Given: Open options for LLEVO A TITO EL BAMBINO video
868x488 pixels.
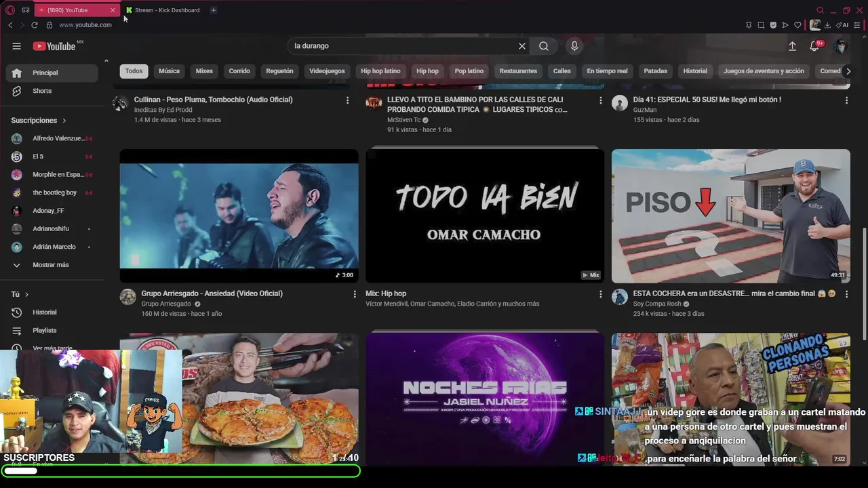Looking at the screenshot, I should (600, 100).
